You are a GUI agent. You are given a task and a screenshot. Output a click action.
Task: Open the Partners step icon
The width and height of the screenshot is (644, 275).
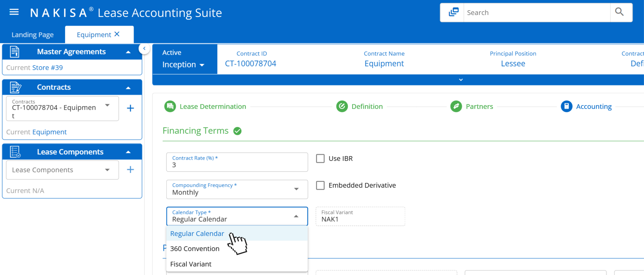(x=456, y=107)
